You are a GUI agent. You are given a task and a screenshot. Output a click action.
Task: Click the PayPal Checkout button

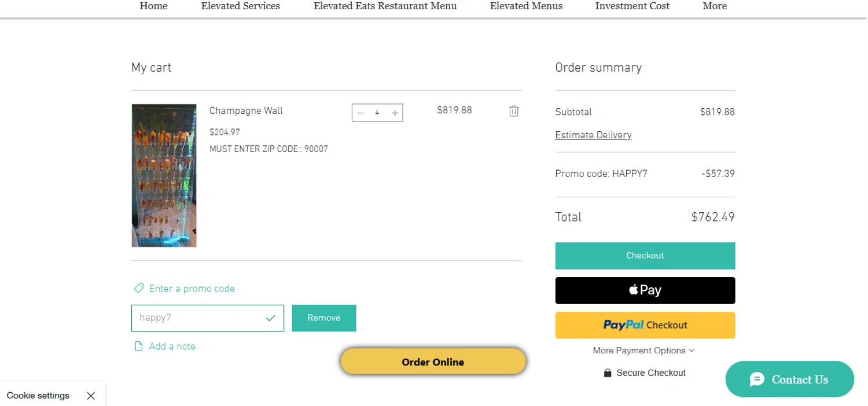(x=645, y=325)
